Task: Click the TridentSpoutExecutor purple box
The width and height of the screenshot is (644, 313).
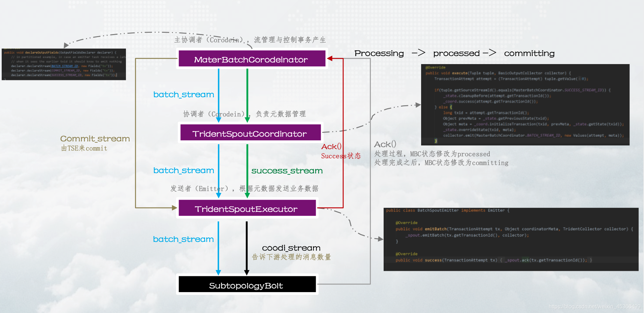Action: tap(247, 208)
